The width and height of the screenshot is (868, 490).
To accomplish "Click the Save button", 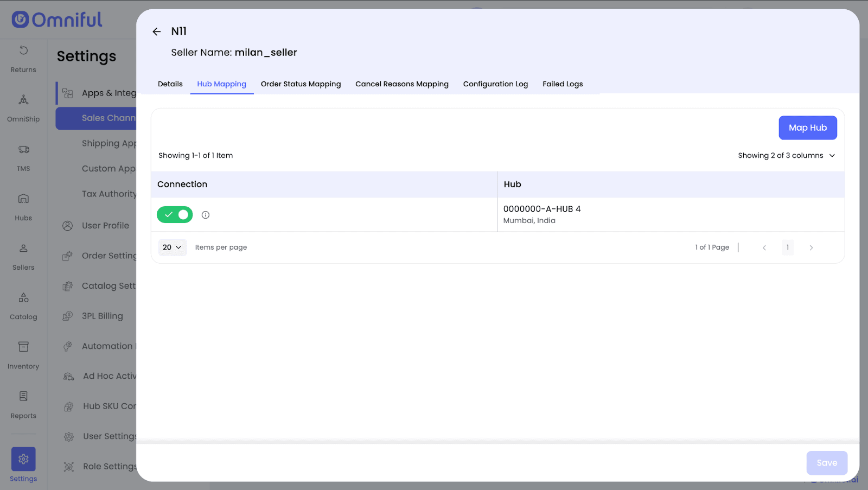I will pyautogui.click(x=826, y=463).
